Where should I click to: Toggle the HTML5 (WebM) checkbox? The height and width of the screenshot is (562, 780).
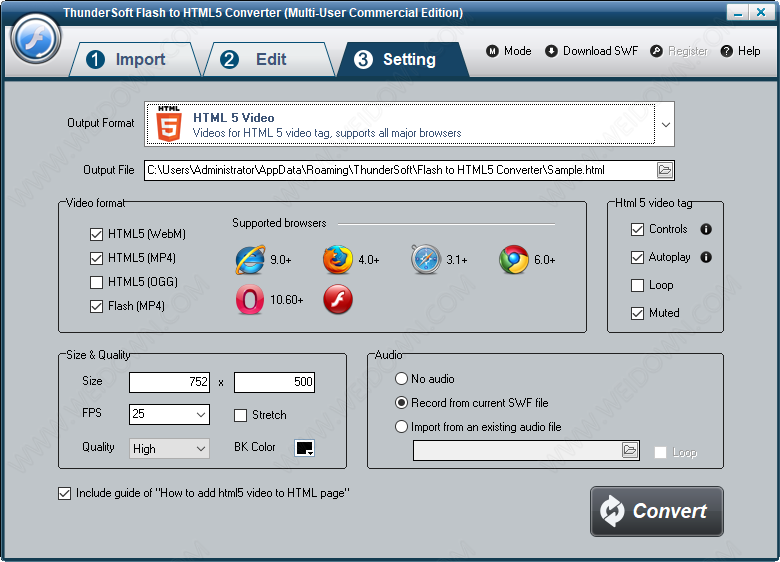pyautogui.click(x=97, y=234)
